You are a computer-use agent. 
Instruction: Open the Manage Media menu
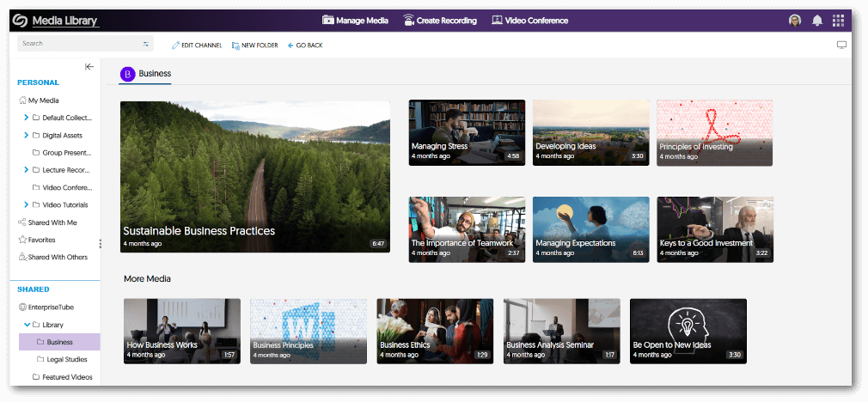point(355,21)
